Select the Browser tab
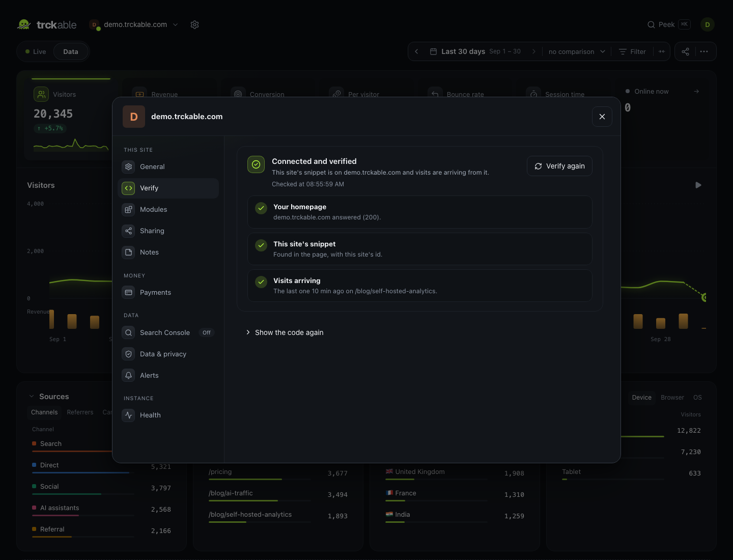 672,398
